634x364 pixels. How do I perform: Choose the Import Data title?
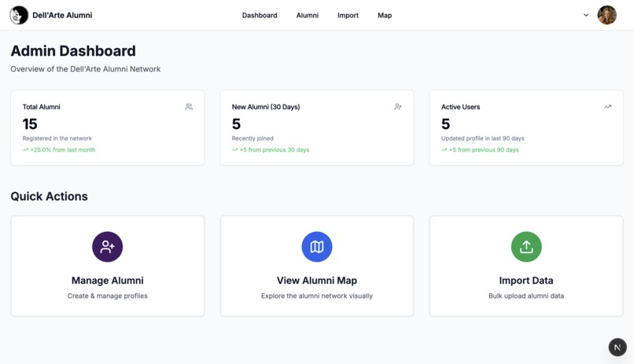point(526,281)
